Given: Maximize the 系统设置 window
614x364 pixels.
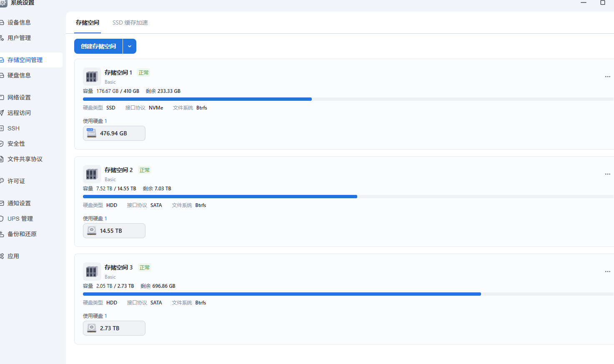Looking at the screenshot, I should tap(602, 2).
